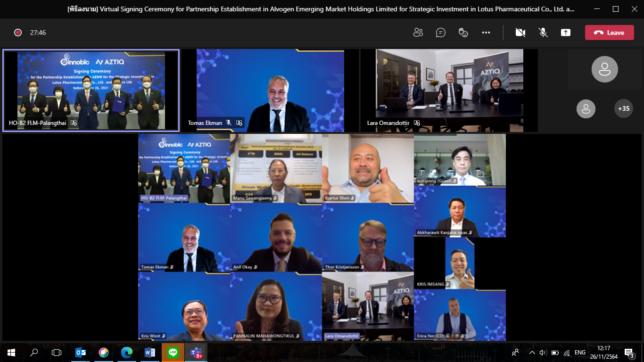Click spotlight icon beside top-strip Tomas Ekman name
This screenshot has width=644, height=362.
tap(239, 123)
